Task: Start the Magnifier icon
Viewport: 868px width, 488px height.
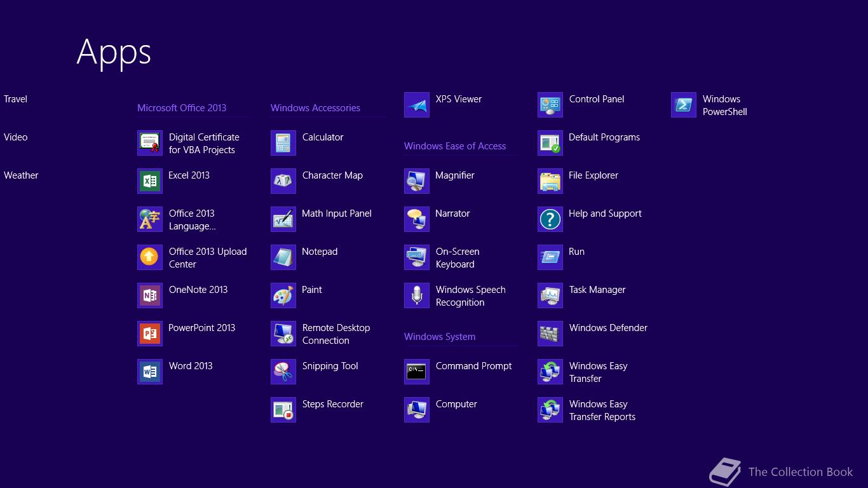Action: coord(417,181)
